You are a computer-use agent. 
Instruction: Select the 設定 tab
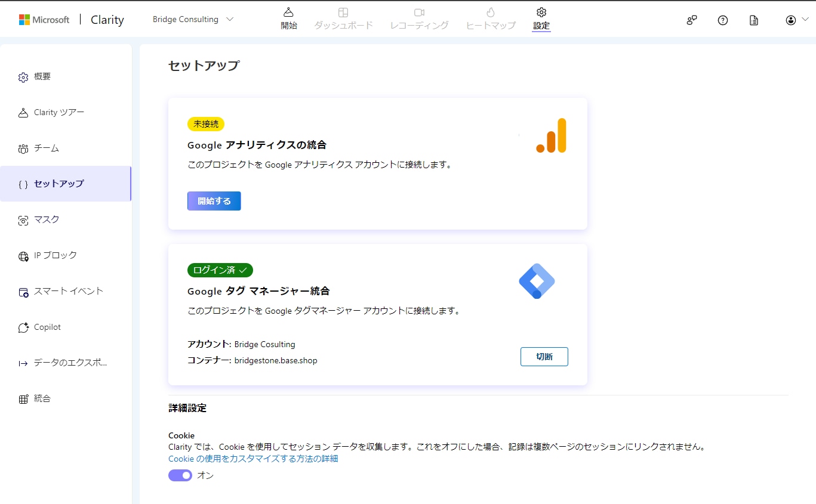click(x=541, y=19)
